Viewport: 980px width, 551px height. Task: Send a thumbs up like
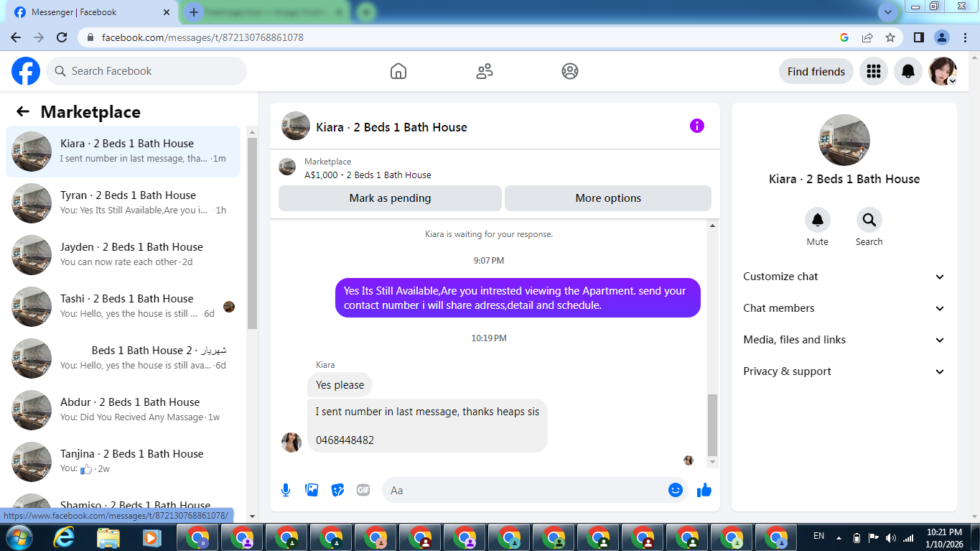(x=704, y=490)
